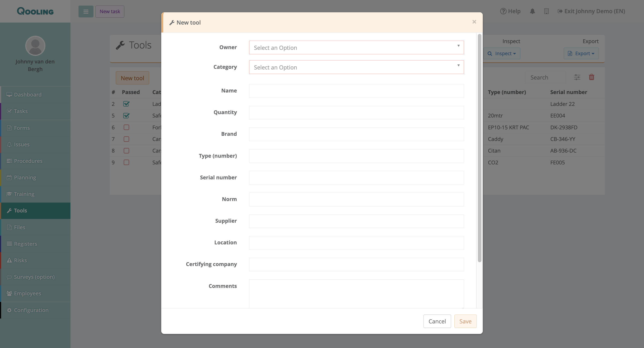Open Procedures in the sidebar
644x348 pixels.
pos(28,161)
